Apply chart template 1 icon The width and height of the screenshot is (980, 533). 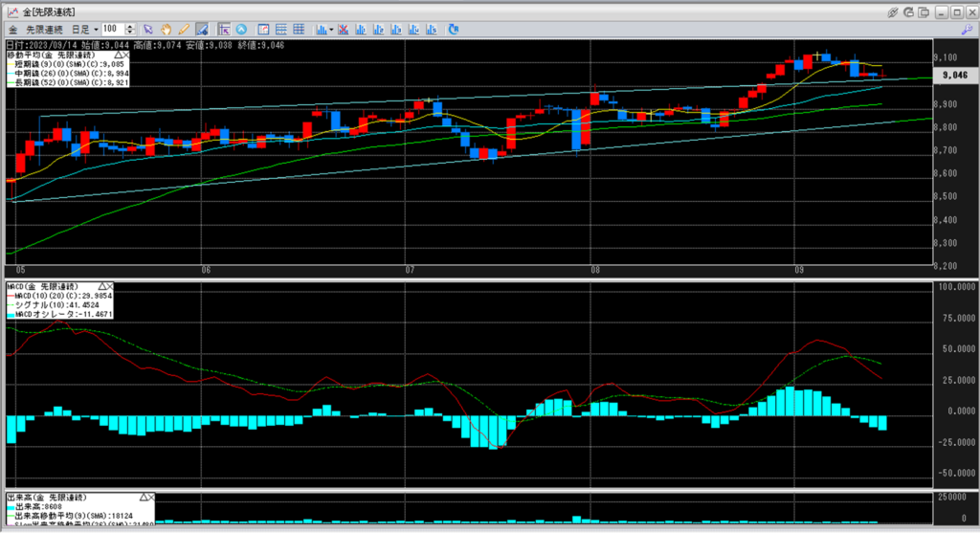[x=361, y=30]
